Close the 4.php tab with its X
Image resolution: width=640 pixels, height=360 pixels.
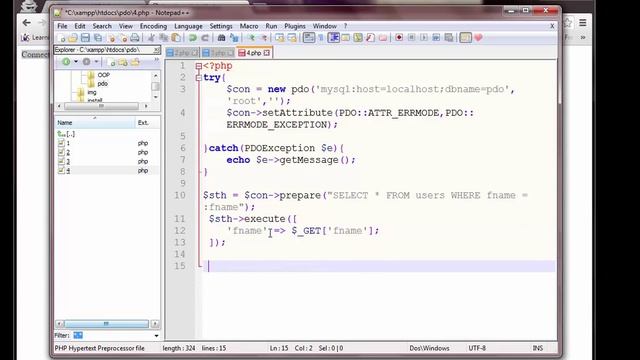pos(267,53)
